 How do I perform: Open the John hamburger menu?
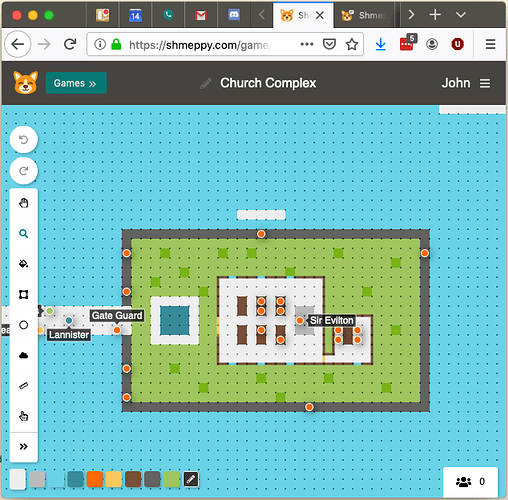pyautogui.click(x=485, y=83)
